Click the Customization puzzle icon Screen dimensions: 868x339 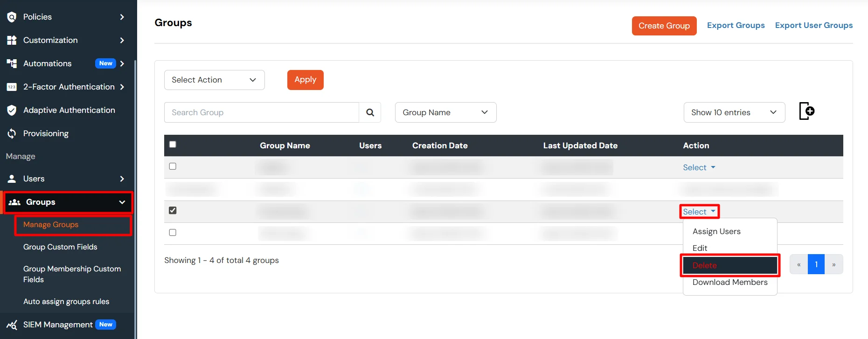tap(12, 40)
